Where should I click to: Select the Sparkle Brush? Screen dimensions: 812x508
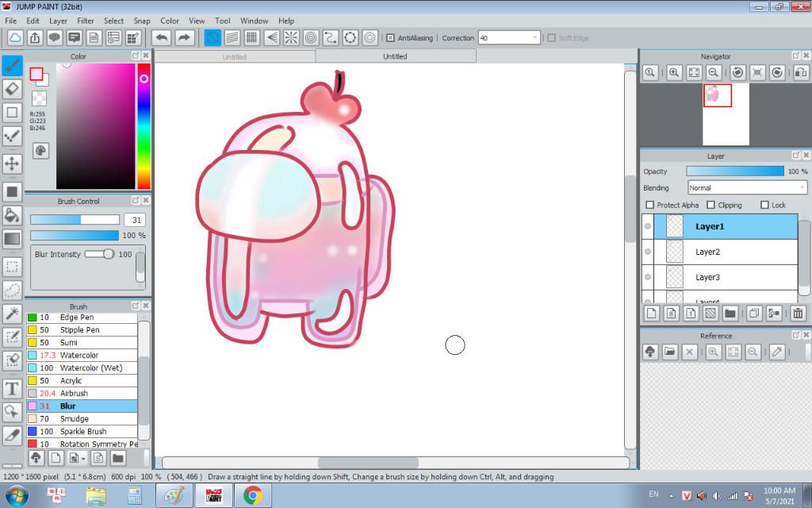click(x=82, y=431)
